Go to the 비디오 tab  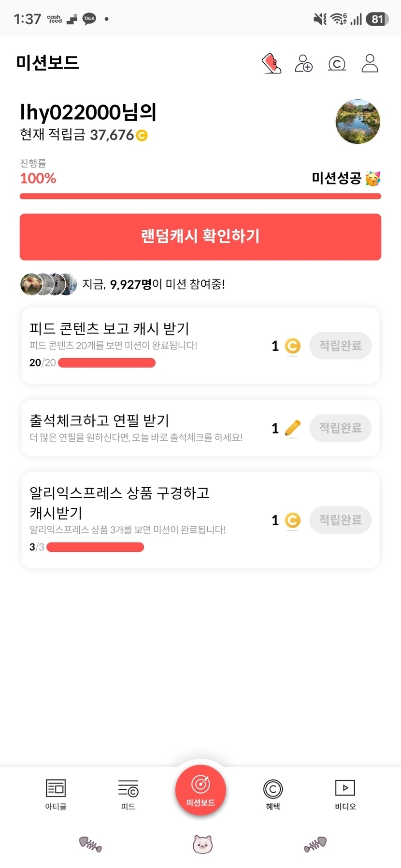click(345, 795)
